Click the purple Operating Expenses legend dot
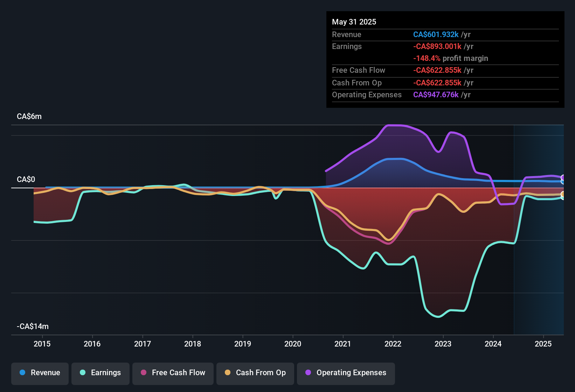Screen dimensions: 575x392 coord(308,373)
